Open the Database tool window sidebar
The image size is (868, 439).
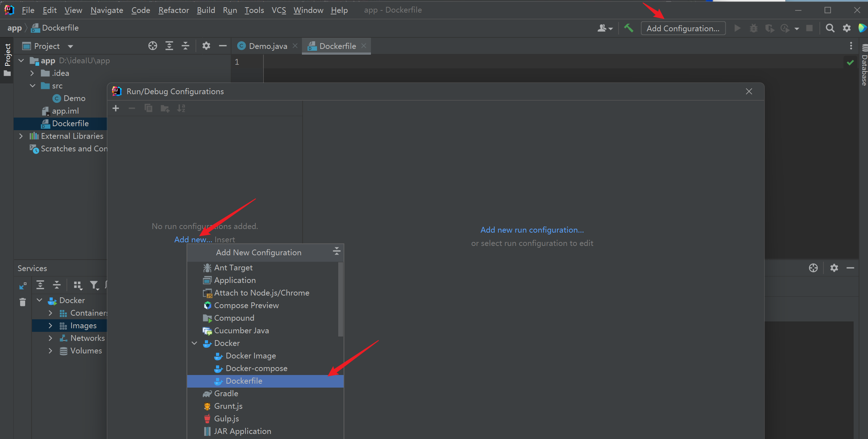[864, 65]
